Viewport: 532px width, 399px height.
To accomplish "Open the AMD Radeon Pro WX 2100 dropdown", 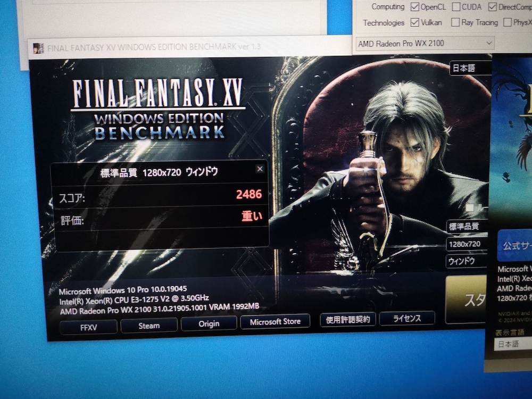I will click(425, 44).
